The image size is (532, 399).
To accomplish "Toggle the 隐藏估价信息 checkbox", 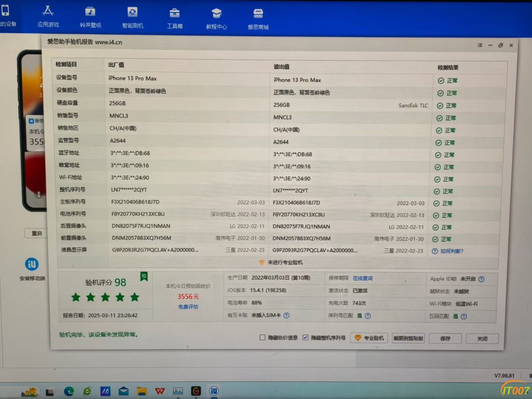I will (262, 337).
